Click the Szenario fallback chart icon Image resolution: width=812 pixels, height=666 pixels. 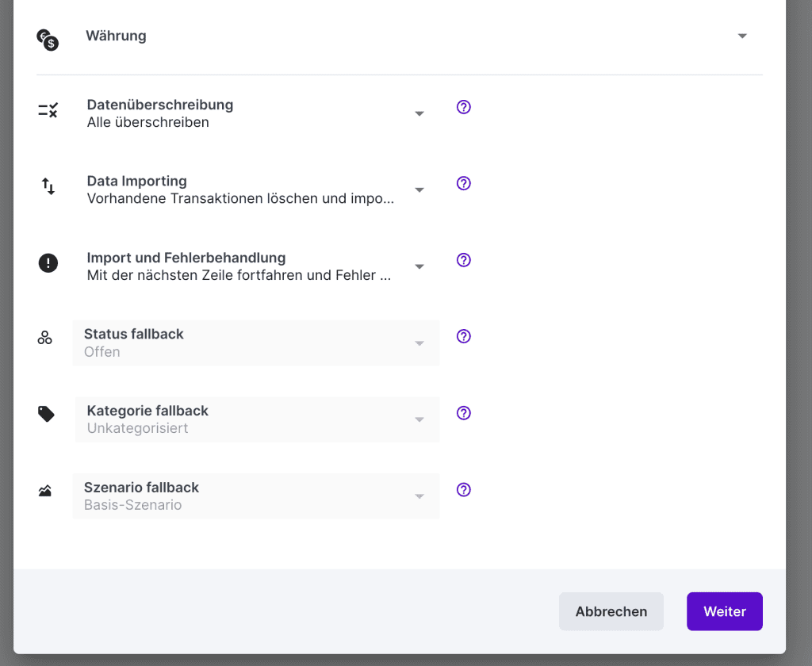[x=45, y=492]
